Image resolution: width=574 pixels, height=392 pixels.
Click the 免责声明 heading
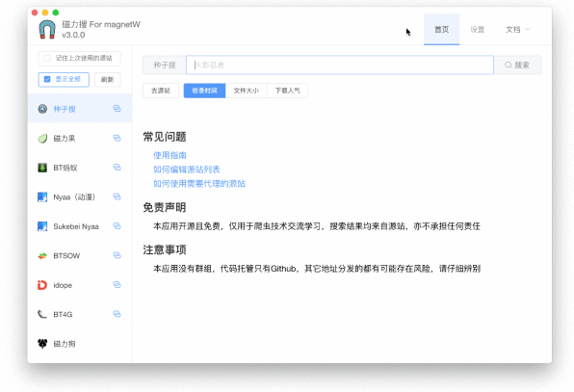coord(165,207)
